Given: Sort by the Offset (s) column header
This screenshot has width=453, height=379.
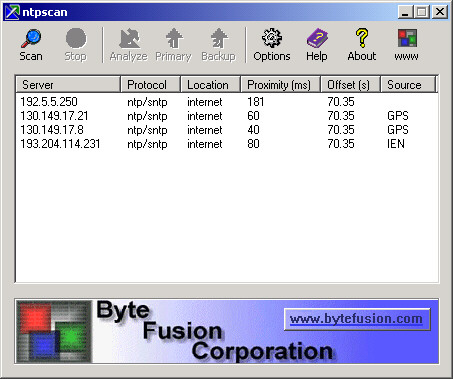Looking at the screenshot, I should [x=350, y=85].
